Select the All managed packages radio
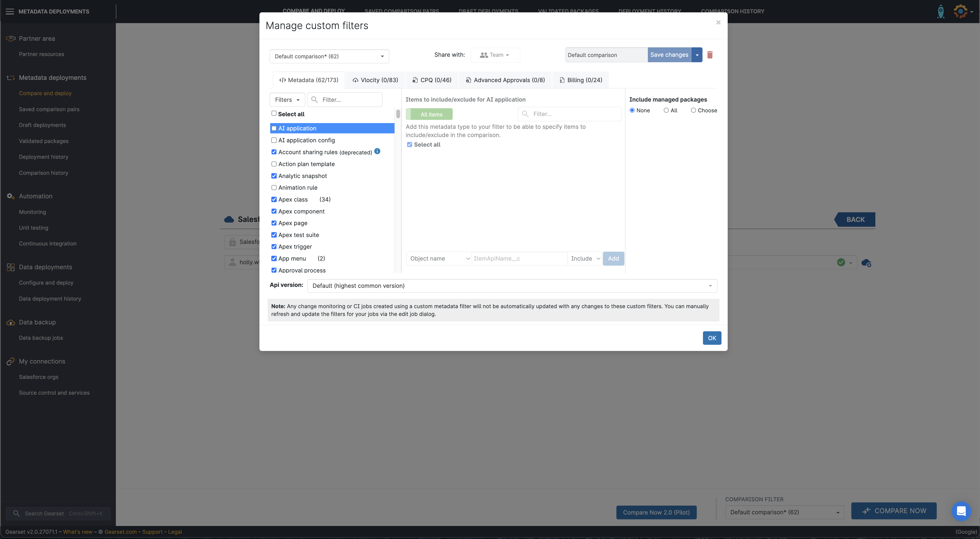 tap(666, 110)
